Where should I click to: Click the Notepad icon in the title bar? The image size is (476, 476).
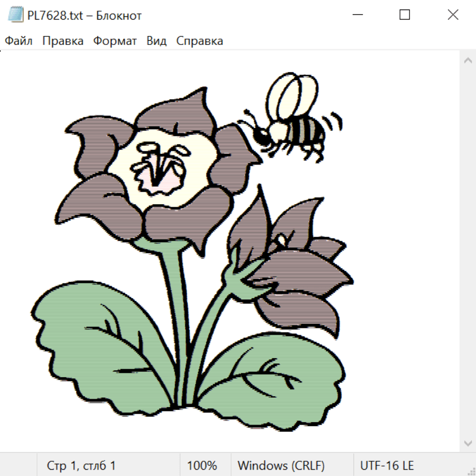(x=16, y=15)
